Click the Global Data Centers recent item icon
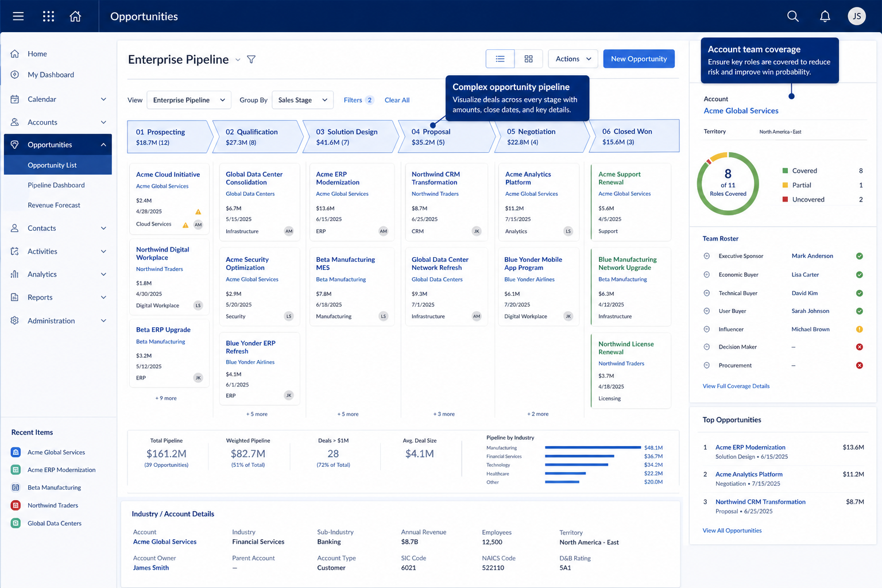Screen dimensions: 882x588 16,523
